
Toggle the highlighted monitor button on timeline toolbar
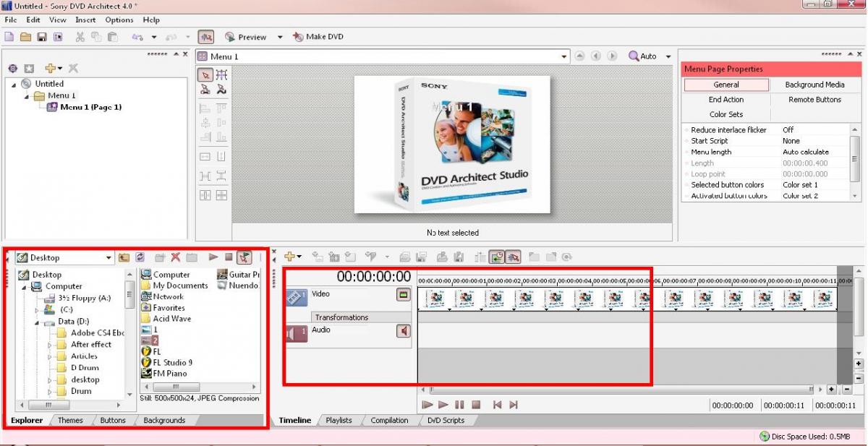point(497,257)
